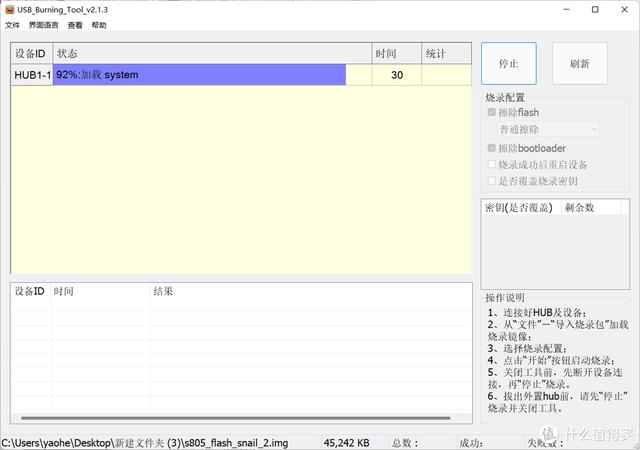This screenshot has width=640, height=450.
Task: Enable 是否覆盖烧录密钥 checkbox
Action: [491, 181]
